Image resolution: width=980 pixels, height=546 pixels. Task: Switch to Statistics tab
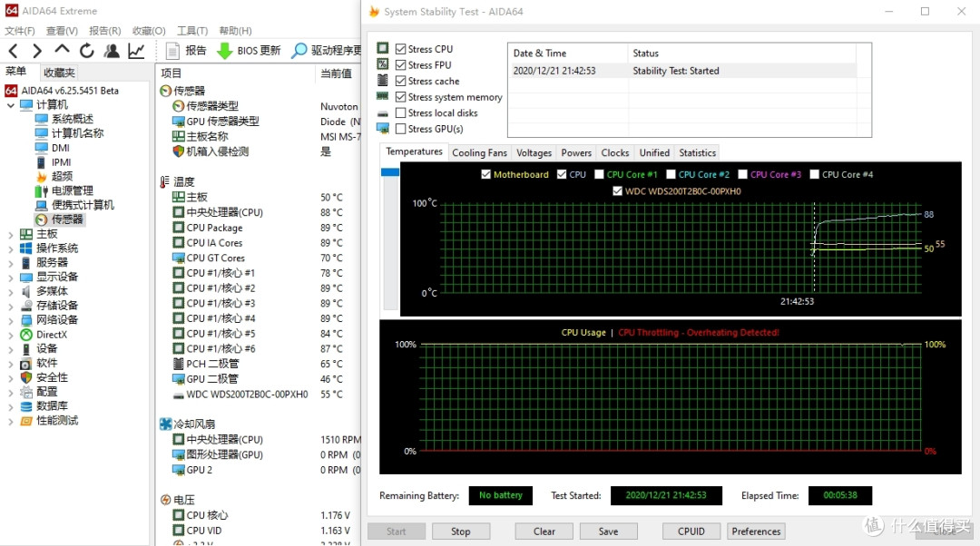tap(698, 153)
